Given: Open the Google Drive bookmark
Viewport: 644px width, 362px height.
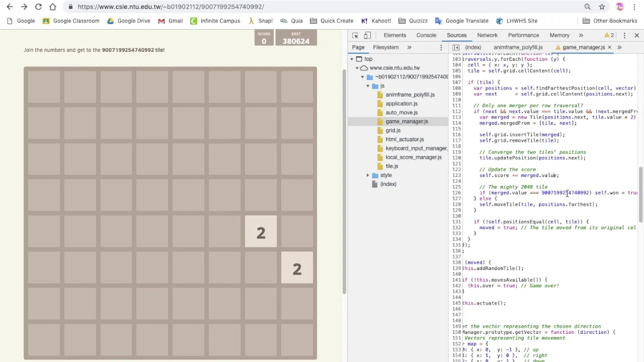Looking at the screenshot, I should tap(128, 21).
